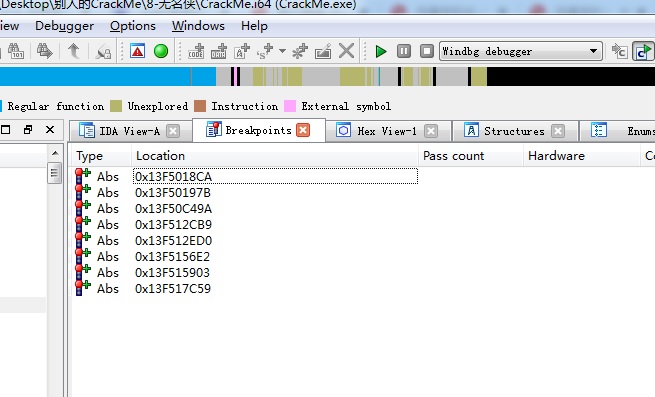Sort breakpoints by Hardware column header
Image resolution: width=655 pixels, height=397 pixels.
pos(581,155)
